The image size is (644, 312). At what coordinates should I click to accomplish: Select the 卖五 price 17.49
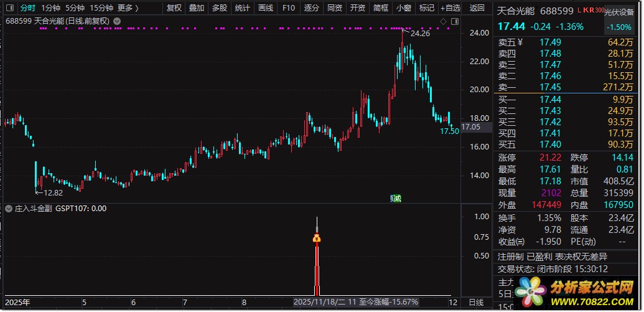[551, 42]
